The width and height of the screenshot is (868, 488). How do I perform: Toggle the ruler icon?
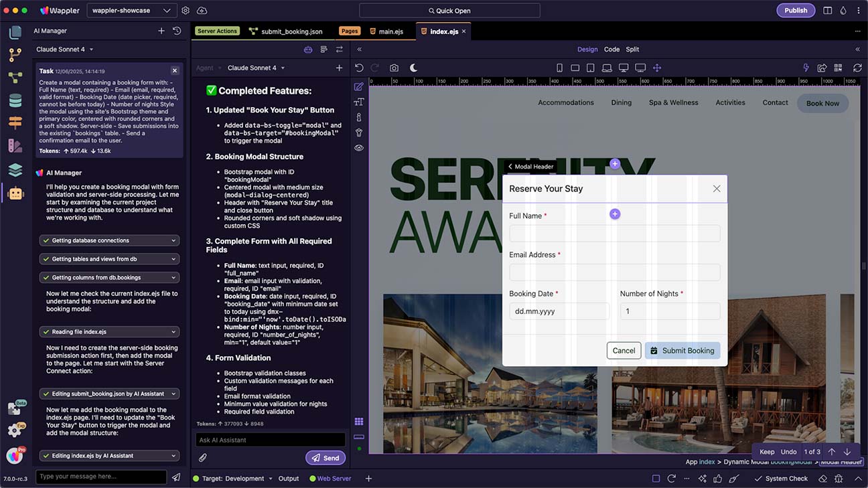[x=359, y=436]
